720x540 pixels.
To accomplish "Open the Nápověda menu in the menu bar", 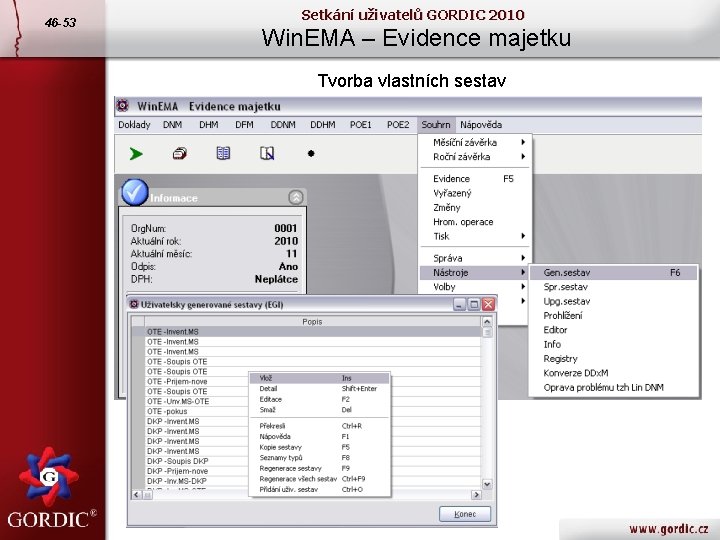I will [x=481, y=125].
